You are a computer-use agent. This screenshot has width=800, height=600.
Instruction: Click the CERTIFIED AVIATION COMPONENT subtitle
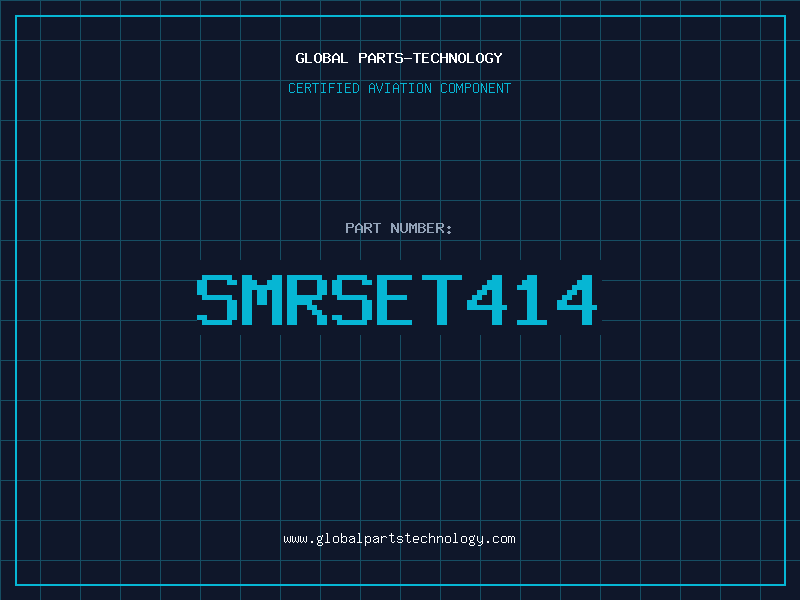pos(399,88)
